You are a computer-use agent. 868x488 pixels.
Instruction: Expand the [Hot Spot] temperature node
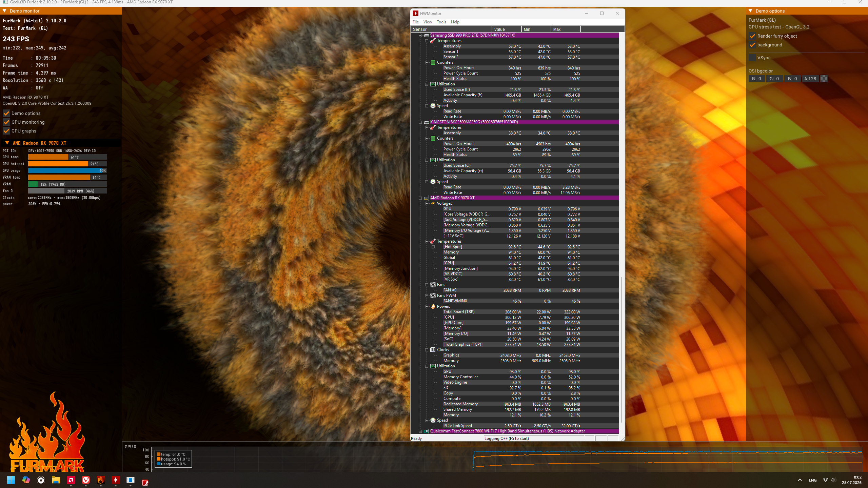433,247
